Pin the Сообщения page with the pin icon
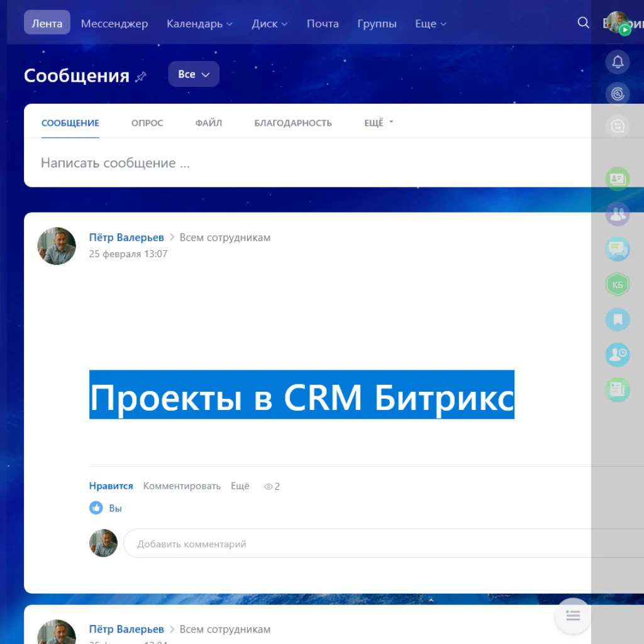This screenshot has height=644, width=644. 141,77
